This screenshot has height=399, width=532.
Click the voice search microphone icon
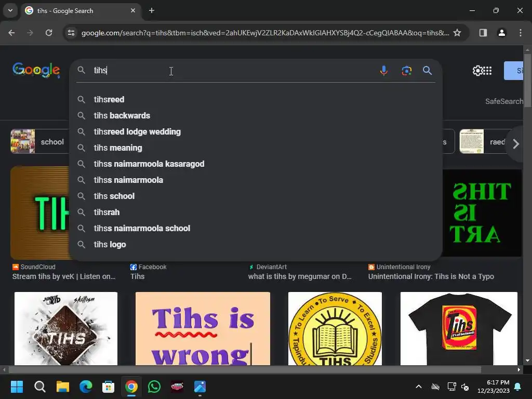tap(384, 71)
